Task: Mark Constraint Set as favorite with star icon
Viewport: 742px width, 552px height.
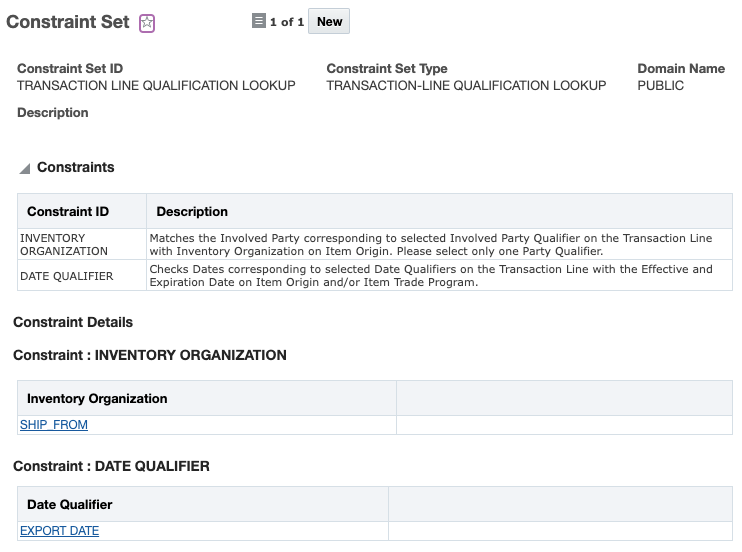Action: click(147, 24)
